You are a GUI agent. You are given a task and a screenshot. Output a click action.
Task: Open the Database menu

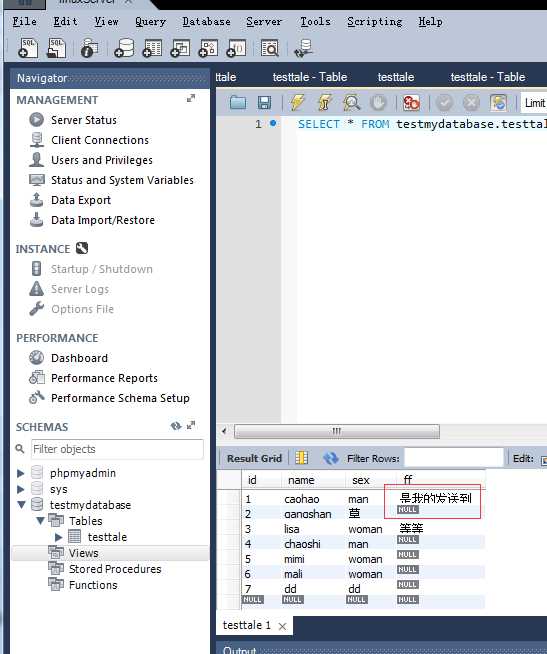coord(207,21)
